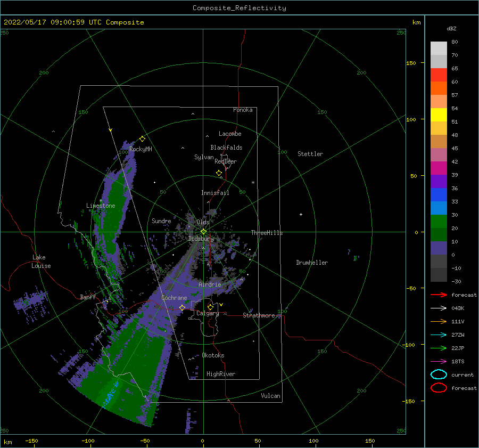The width and height of the screenshot is (479, 448).
Task: Click the Sylvan label on map
Action: [204, 157]
